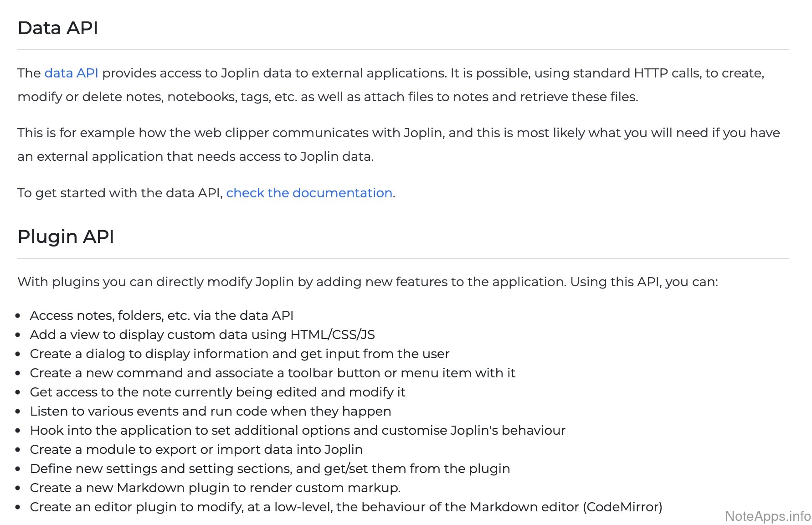Select the "Add a view to display custom data" item
The height and width of the screenshot is (525, 812).
click(202, 335)
